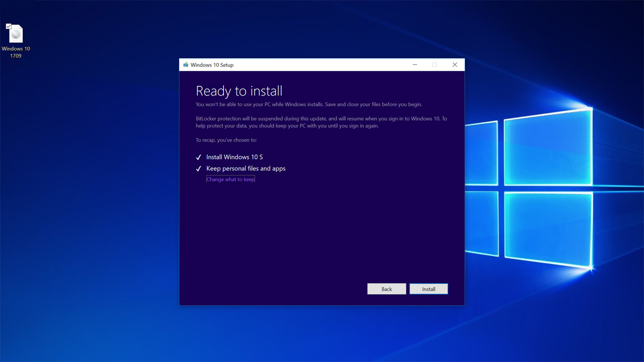Image resolution: width=644 pixels, height=362 pixels.
Task: Open the Windows 10 1709 disc image on desktop
Action: [16, 35]
